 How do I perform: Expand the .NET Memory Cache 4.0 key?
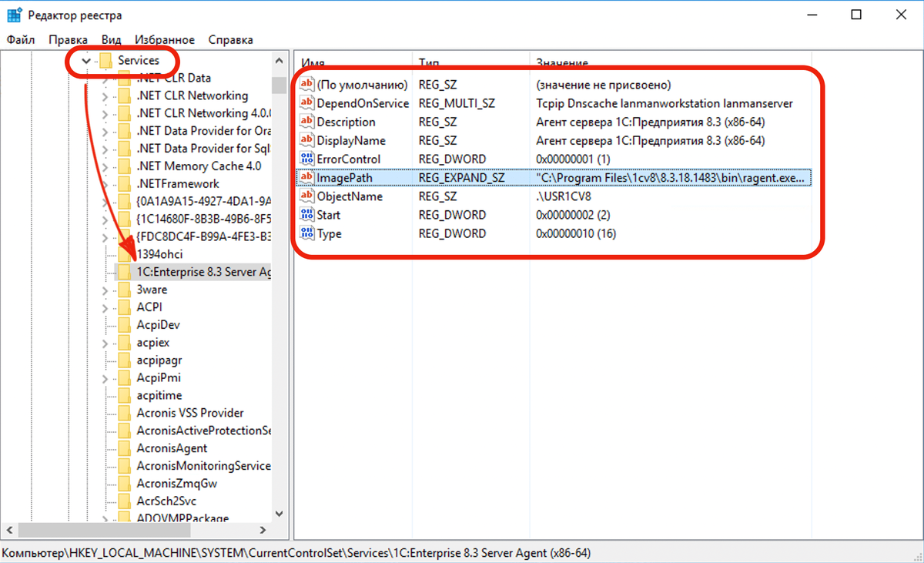pyautogui.click(x=106, y=166)
